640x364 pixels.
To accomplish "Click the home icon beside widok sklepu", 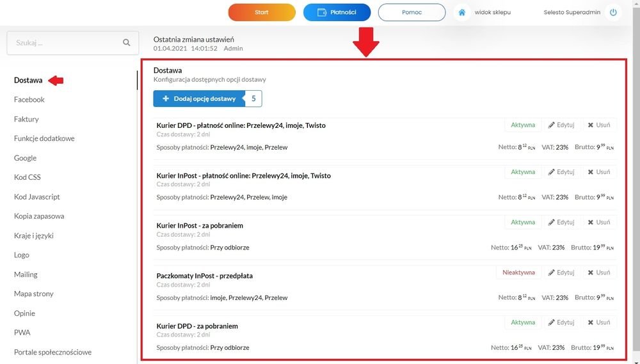I will (x=461, y=12).
